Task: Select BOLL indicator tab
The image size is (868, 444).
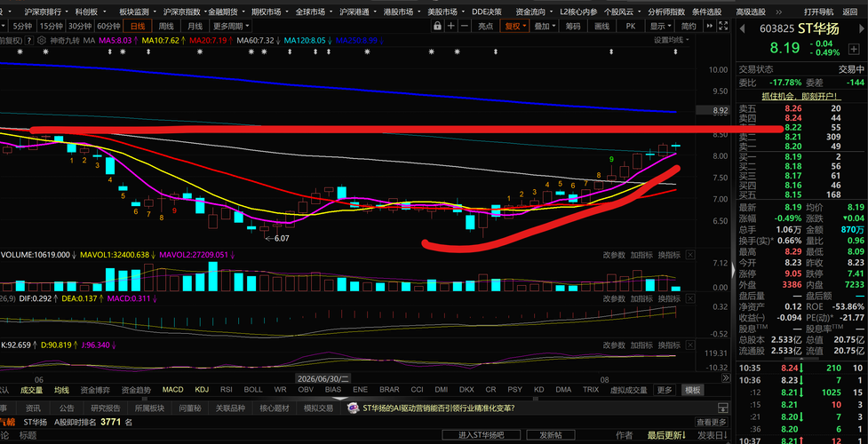Action: point(253,390)
